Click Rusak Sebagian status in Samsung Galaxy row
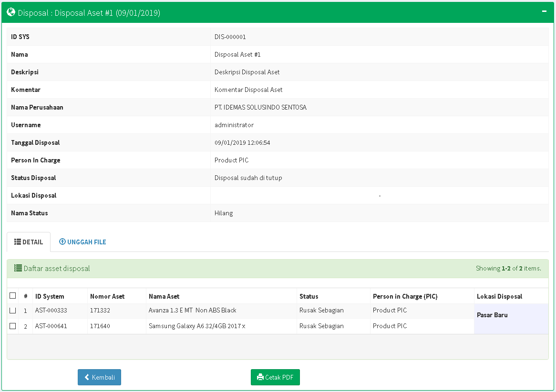 tap(321, 326)
